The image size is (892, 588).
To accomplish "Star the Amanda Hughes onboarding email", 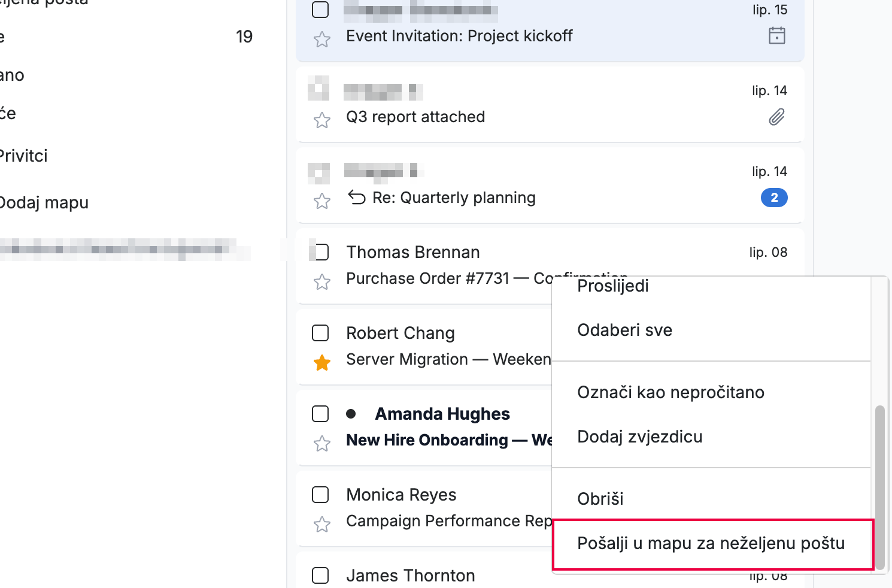I will coord(322,443).
